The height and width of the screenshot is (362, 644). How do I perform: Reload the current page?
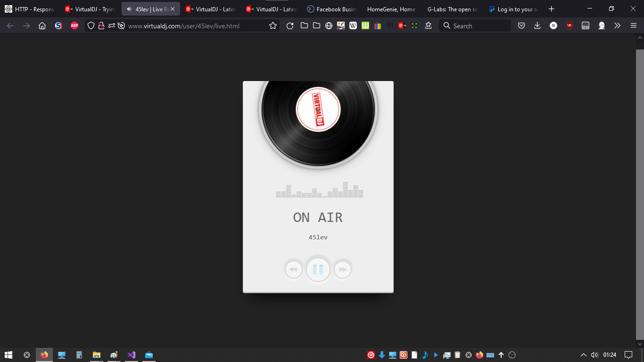click(x=290, y=26)
